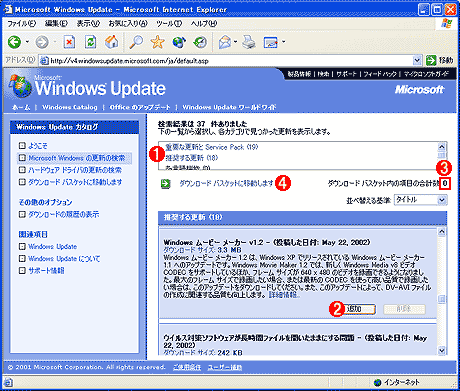Open ダウンロードの履歴の表示 in sidebar
Viewport: 460px width, 391px height.
click(63, 214)
